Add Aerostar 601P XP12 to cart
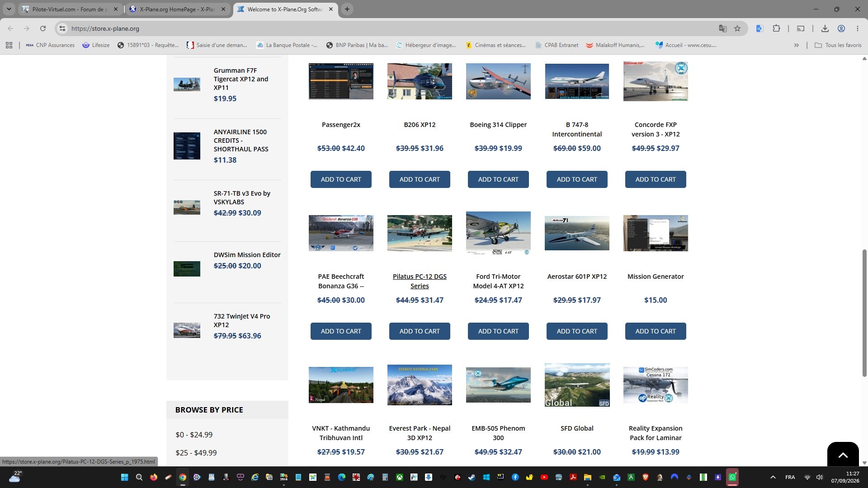The width and height of the screenshot is (868, 488). (x=577, y=331)
